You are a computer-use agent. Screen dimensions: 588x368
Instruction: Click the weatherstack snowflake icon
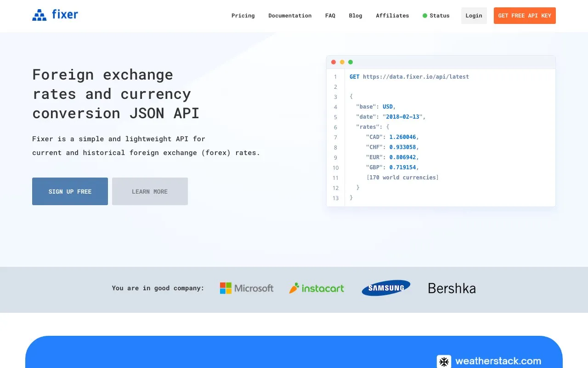(444, 362)
